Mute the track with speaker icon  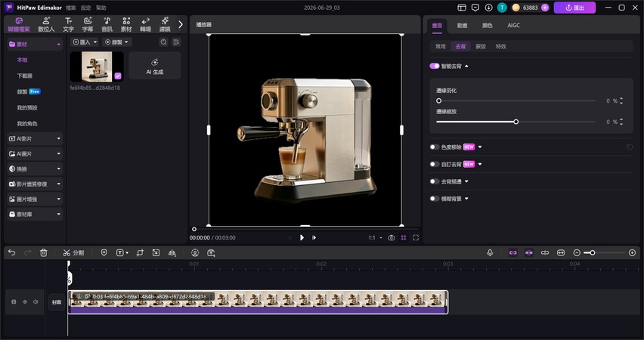pyautogui.click(x=36, y=301)
